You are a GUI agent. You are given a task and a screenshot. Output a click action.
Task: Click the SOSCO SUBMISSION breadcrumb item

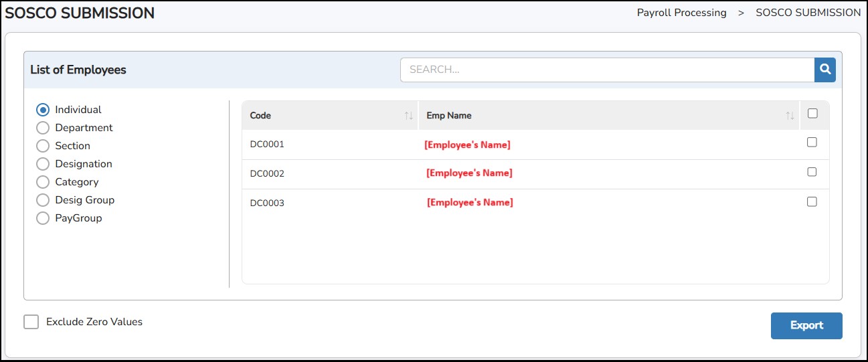click(x=808, y=13)
